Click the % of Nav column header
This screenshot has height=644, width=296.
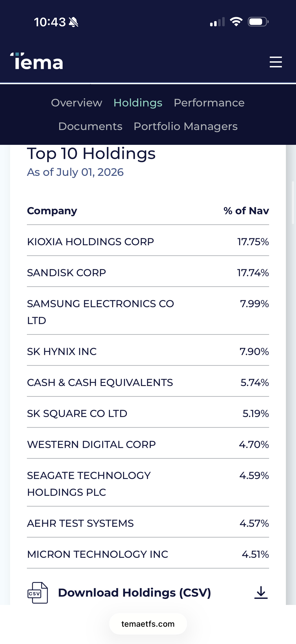(x=246, y=211)
